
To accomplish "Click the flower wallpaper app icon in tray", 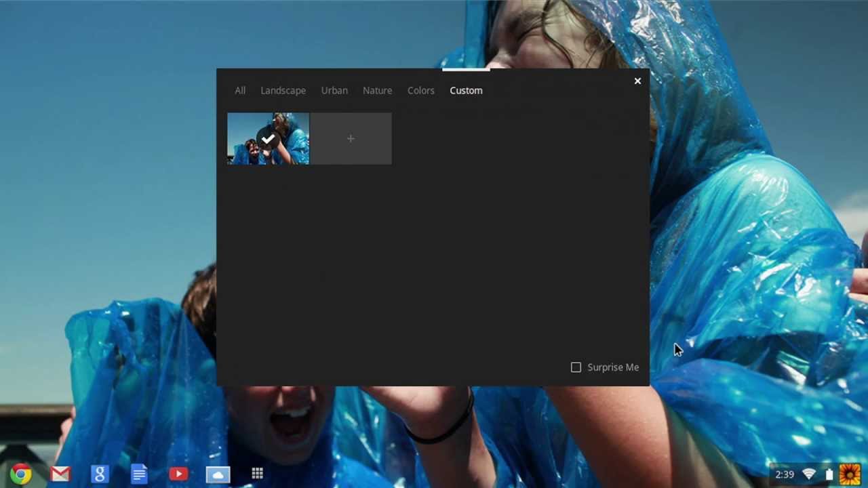I will tap(850, 474).
